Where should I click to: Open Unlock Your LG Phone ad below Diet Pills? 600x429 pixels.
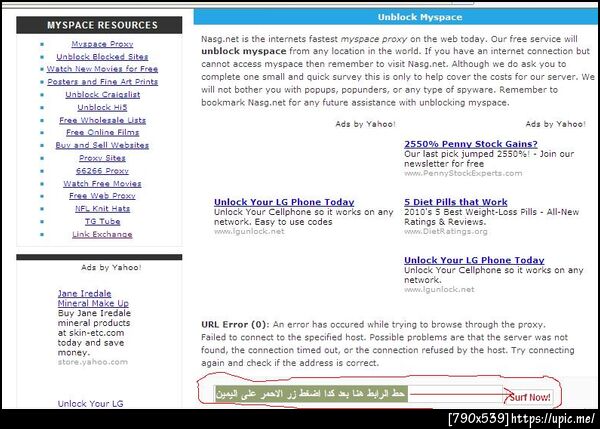[474, 260]
